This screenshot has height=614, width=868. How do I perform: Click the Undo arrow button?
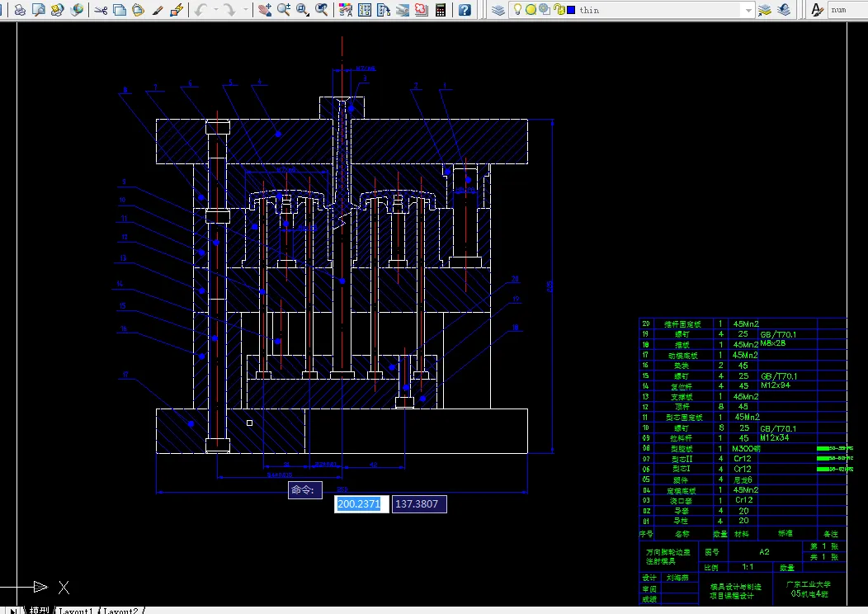coord(200,10)
